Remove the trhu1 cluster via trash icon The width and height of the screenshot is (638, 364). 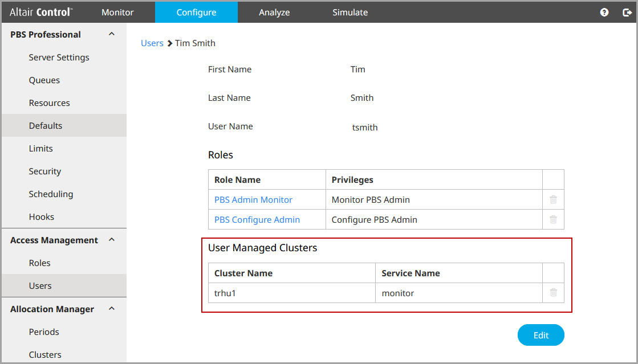[x=553, y=293]
